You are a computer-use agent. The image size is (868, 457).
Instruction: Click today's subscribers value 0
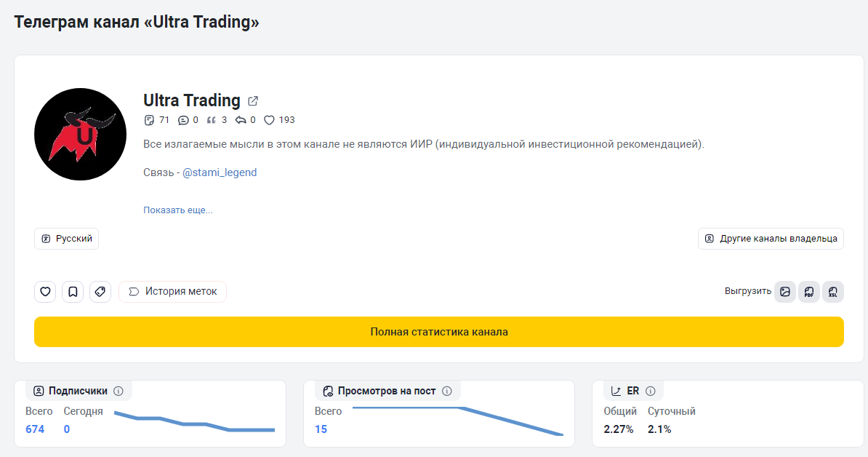[67, 429]
